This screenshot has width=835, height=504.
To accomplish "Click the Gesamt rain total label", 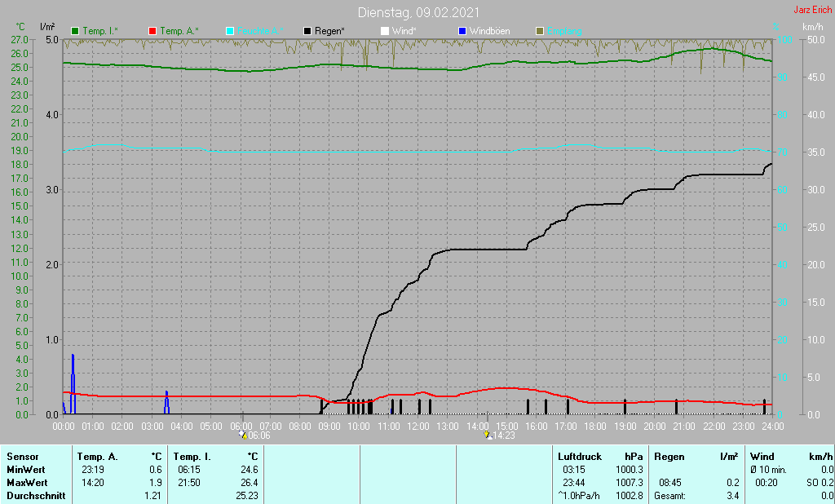I will tap(669, 496).
